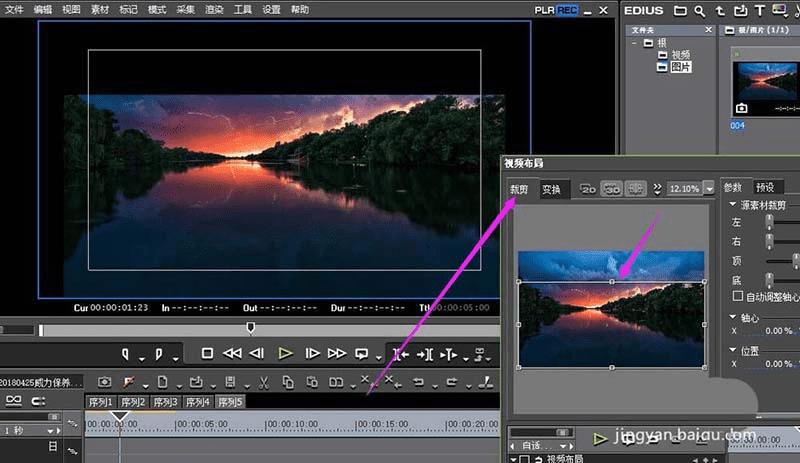800x463 pixels.
Task: Click the Paste icon in the timeline toolbar
Action: (x=312, y=382)
